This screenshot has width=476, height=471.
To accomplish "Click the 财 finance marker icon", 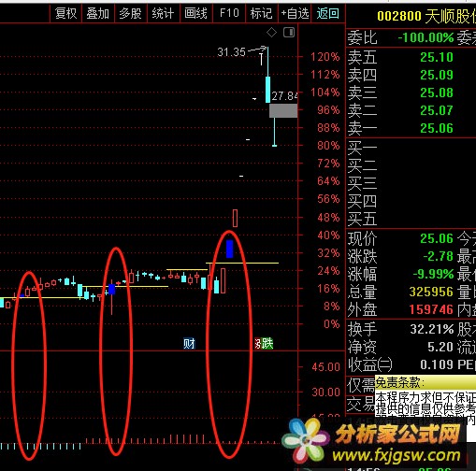I will point(189,344).
